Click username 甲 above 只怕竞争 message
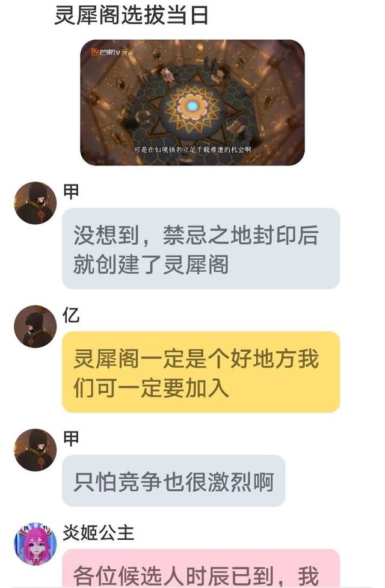Screen dimensions: 385x588 [x=71, y=438]
